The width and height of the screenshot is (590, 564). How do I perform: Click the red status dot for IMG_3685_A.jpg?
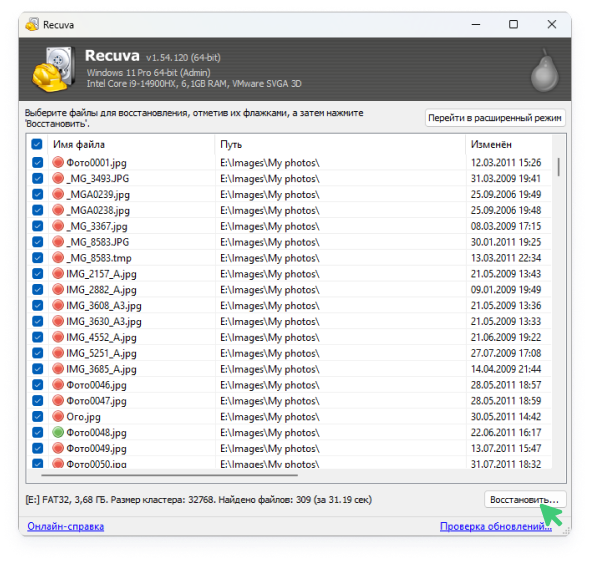point(58,368)
